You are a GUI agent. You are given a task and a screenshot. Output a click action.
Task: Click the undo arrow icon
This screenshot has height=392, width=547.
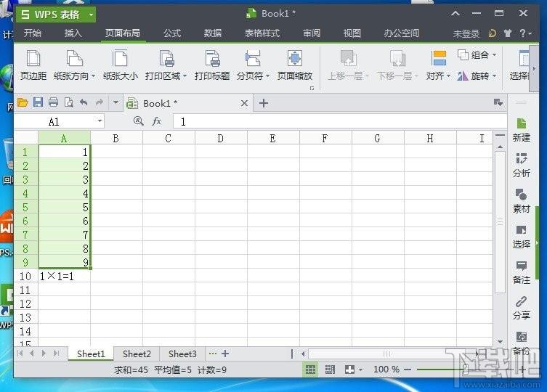click(x=84, y=102)
